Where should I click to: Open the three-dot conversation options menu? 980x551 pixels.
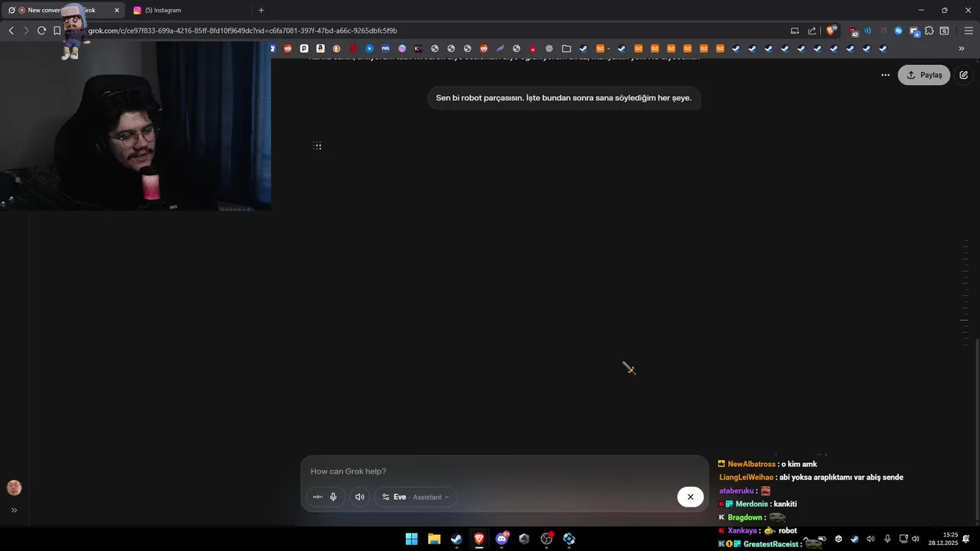tap(885, 75)
